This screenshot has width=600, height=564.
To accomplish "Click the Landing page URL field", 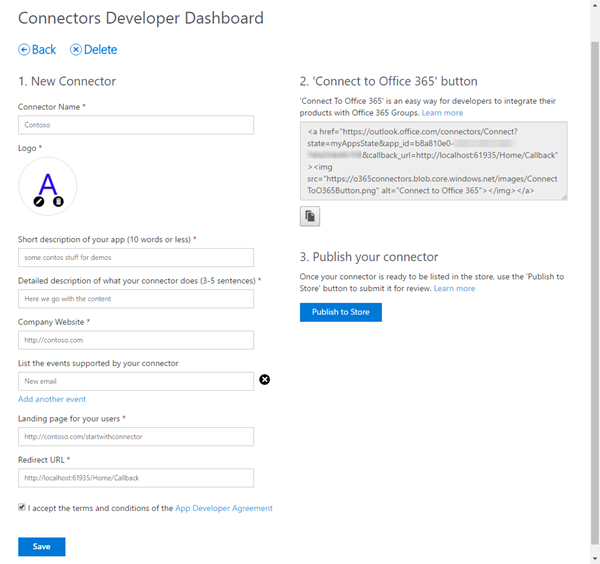I will (136, 436).
